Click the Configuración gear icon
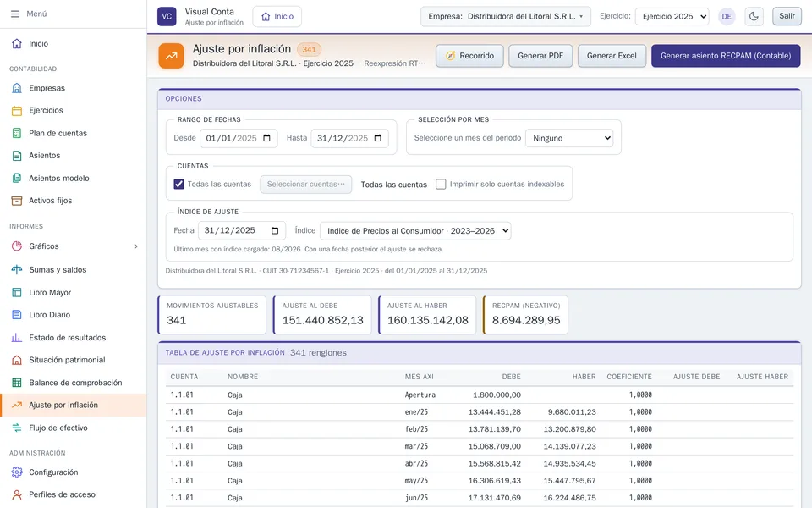812x508 pixels. point(17,472)
